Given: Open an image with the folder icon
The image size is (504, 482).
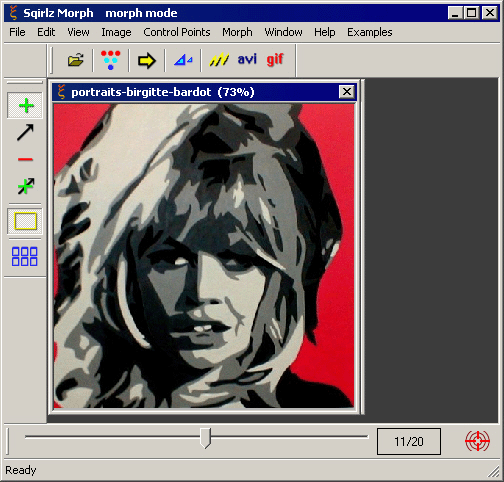Looking at the screenshot, I should tap(76, 60).
